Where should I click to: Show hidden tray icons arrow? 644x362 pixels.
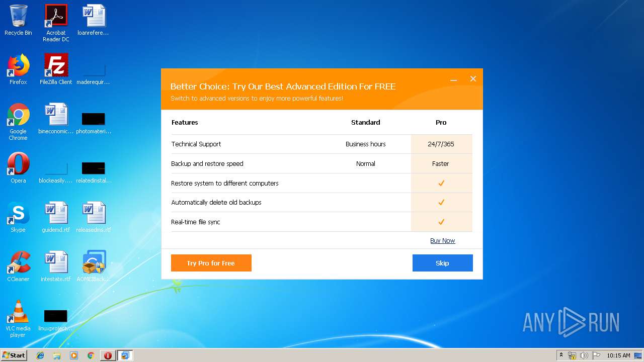click(561, 355)
